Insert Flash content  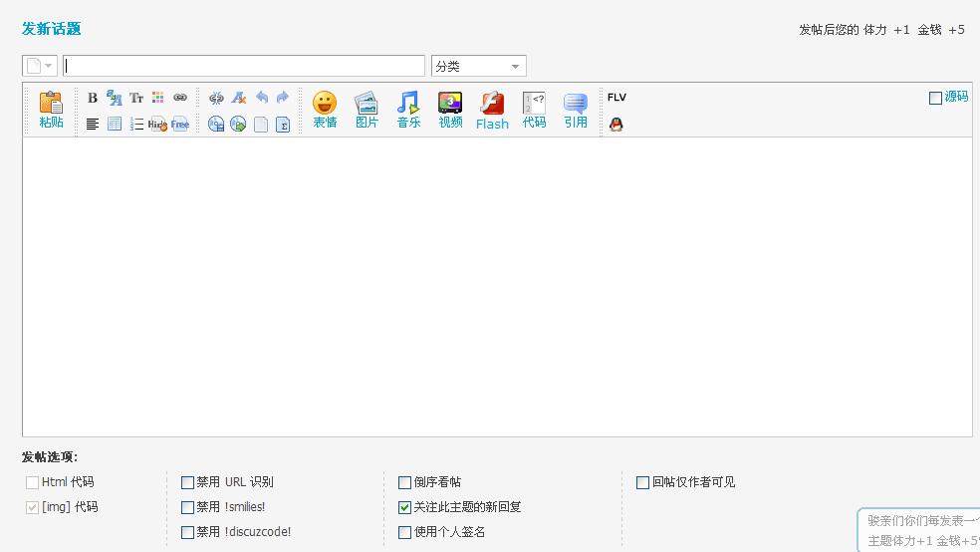(x=492, y=111)
